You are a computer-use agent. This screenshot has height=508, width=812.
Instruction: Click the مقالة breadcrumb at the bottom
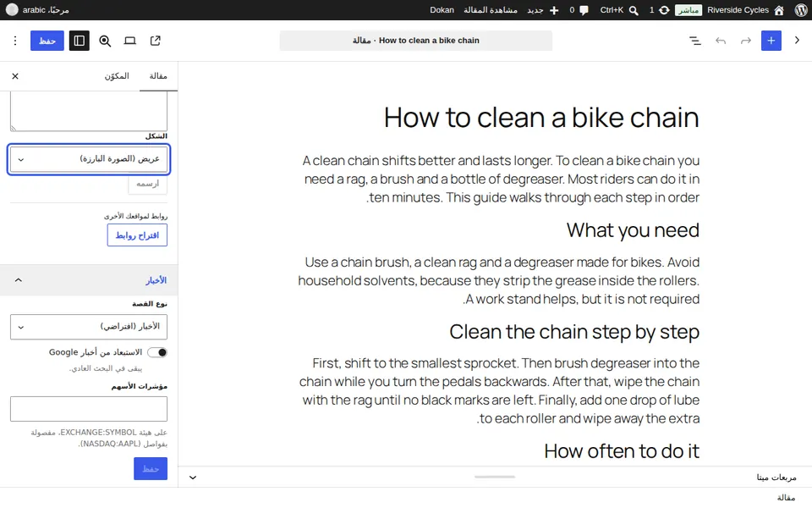[x=786, y=498]
